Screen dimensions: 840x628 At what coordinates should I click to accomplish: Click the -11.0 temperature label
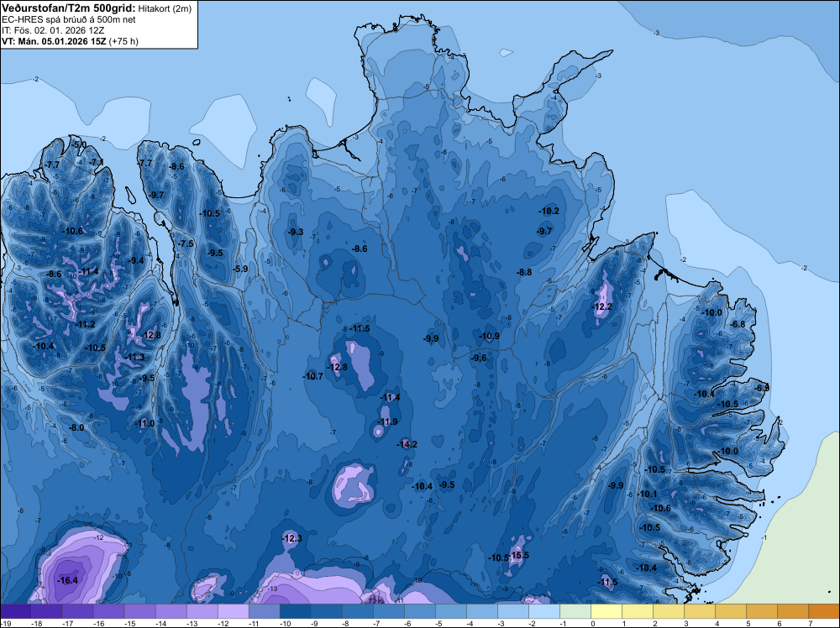(144, 423)
